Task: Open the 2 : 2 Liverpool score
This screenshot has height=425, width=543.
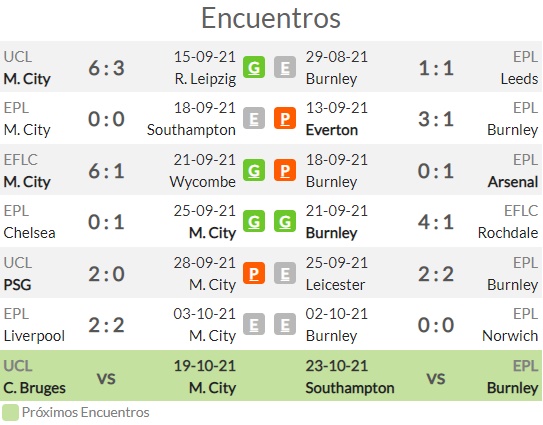Action: point(106,325)
